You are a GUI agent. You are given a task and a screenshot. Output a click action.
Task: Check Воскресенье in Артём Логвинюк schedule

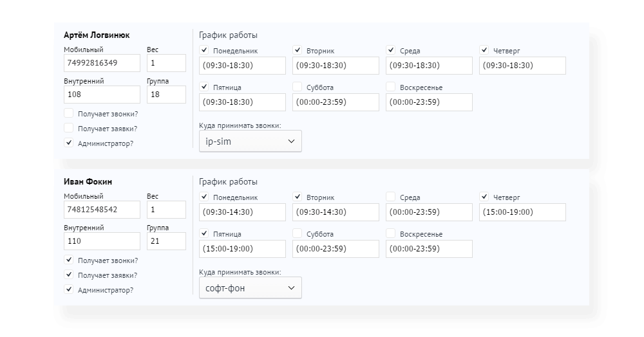coord(391,87)
